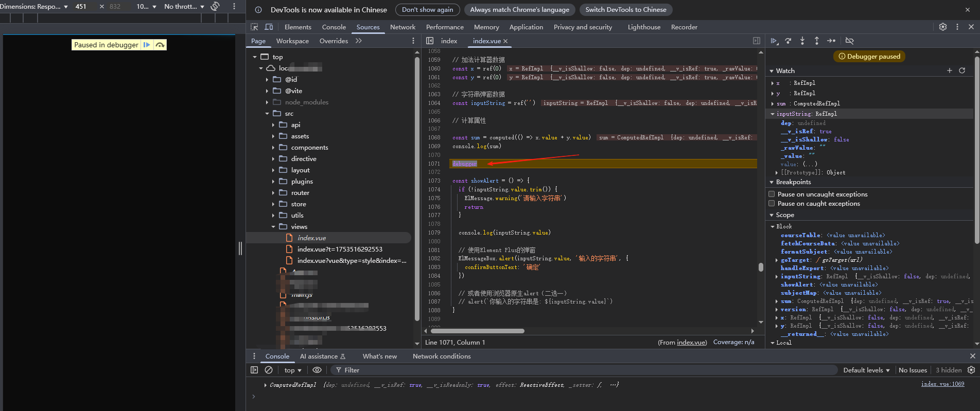Click Switch DevTools to Chinese
980x411 pixels.
click(626, 9)
